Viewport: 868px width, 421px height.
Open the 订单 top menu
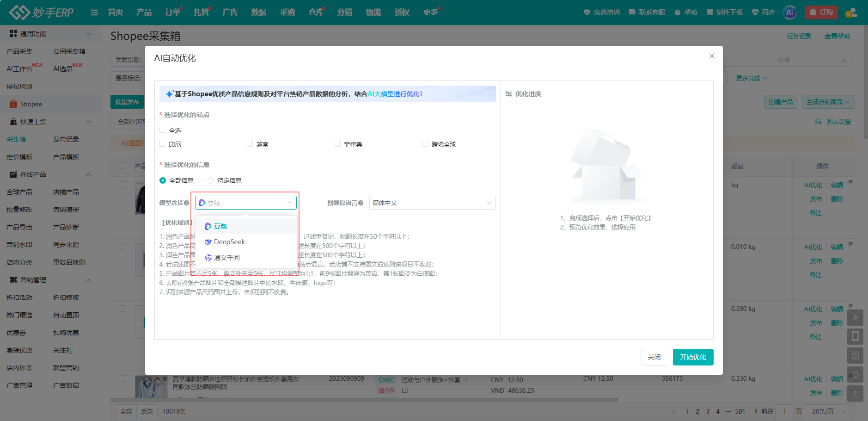click(x=173, y=12)
